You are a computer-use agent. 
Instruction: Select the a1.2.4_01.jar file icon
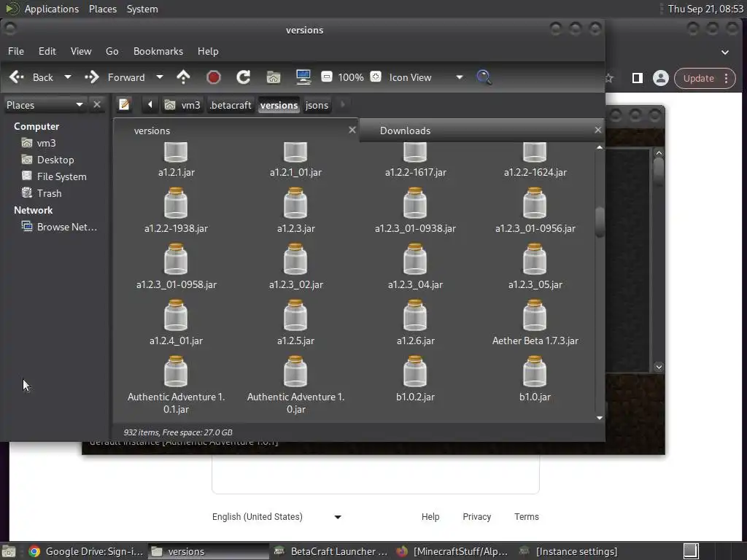click(x=176, y=316)
